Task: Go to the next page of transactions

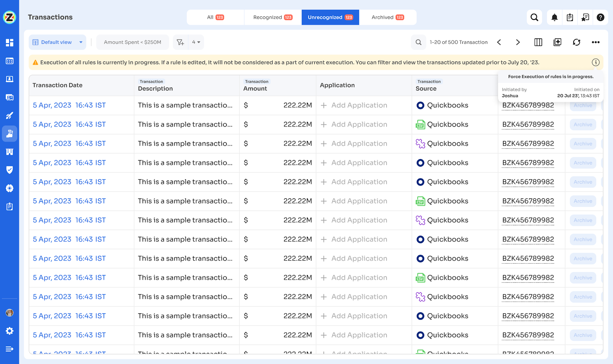Action: click(x=518, y=42)
